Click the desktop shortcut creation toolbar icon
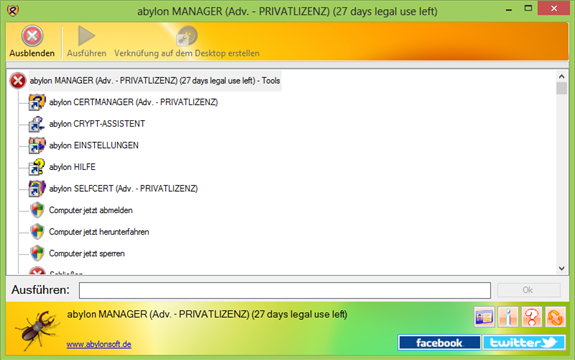The height and width of the screenshot is (360, 575). coord(187,36)
